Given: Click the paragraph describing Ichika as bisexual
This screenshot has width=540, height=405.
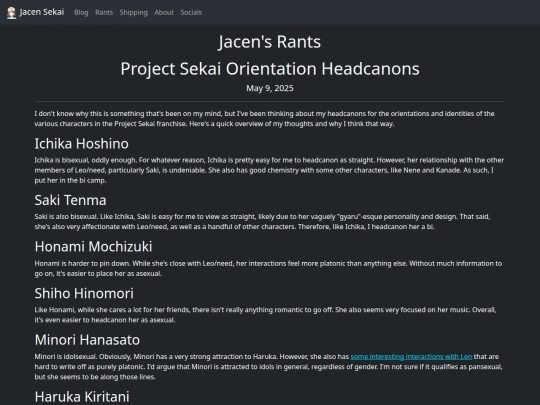Looking at the screenshot, I should (x=269, y=170).
